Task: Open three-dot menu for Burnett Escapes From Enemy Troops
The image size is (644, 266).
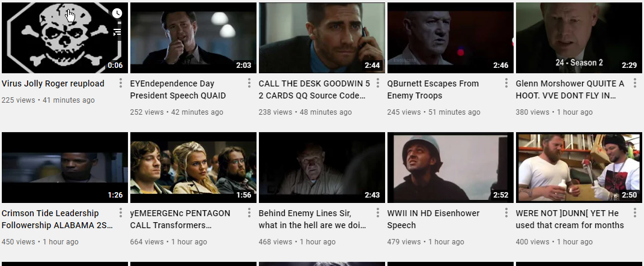Action: 506,83
